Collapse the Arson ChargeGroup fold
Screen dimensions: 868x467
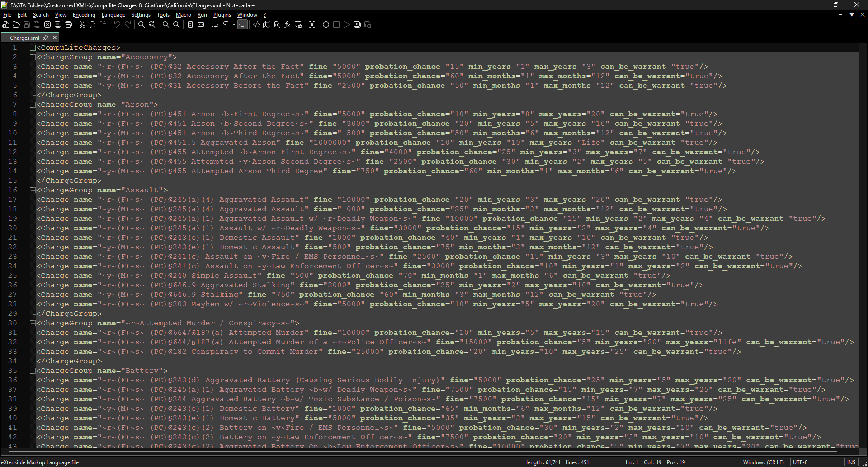tap(33, 105)
